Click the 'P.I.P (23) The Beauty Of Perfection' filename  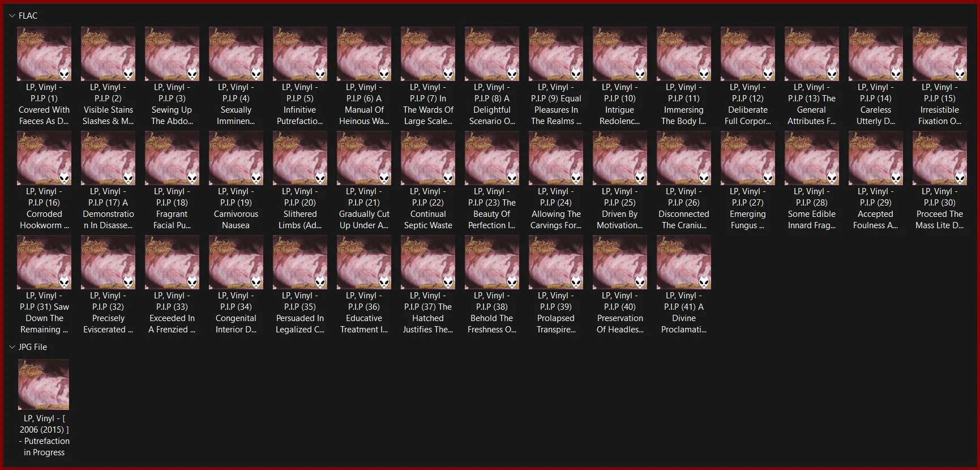coord(492,208)
